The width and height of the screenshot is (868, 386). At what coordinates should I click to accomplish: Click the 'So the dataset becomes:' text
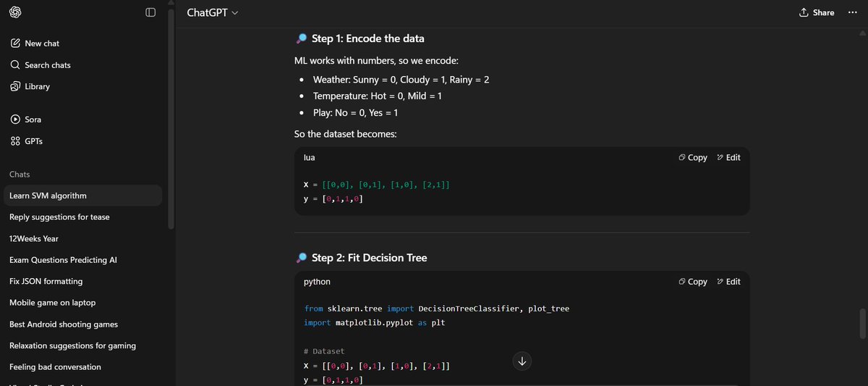pyautogui.click(x=346, y=134)
